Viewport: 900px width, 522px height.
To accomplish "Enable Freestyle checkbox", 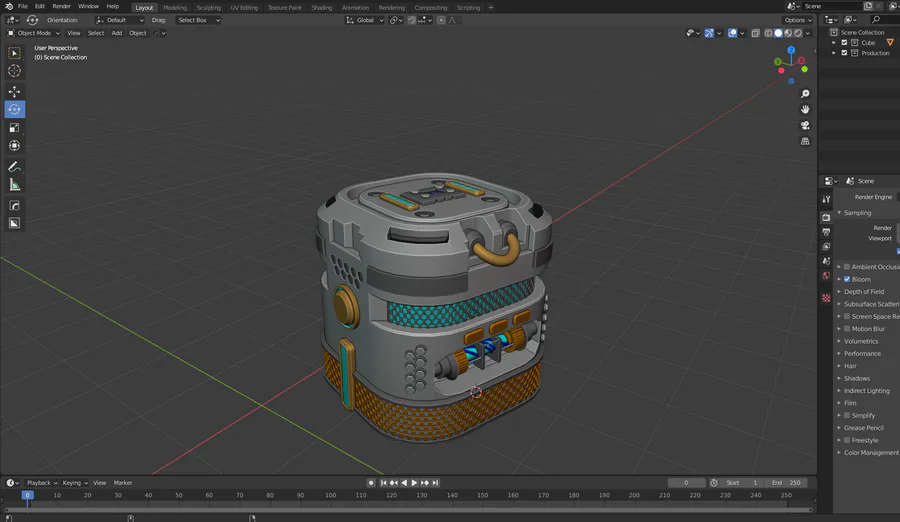I will 847,440.
